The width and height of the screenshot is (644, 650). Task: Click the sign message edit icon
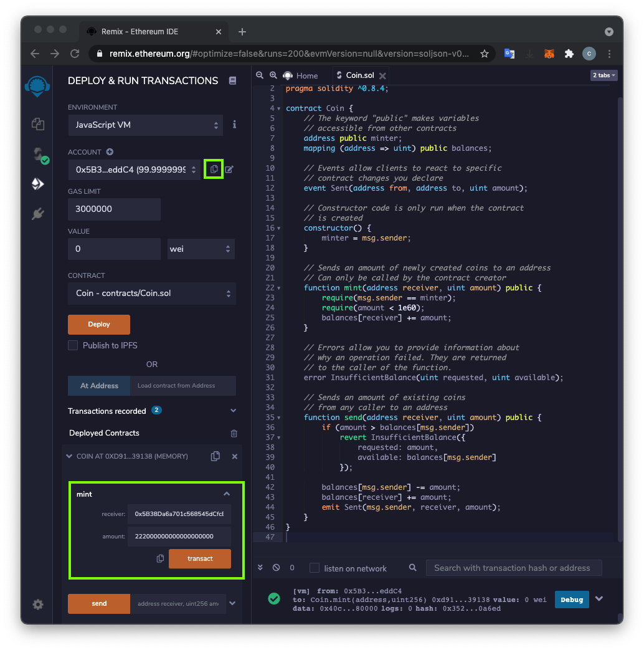[x=229, y=169]
